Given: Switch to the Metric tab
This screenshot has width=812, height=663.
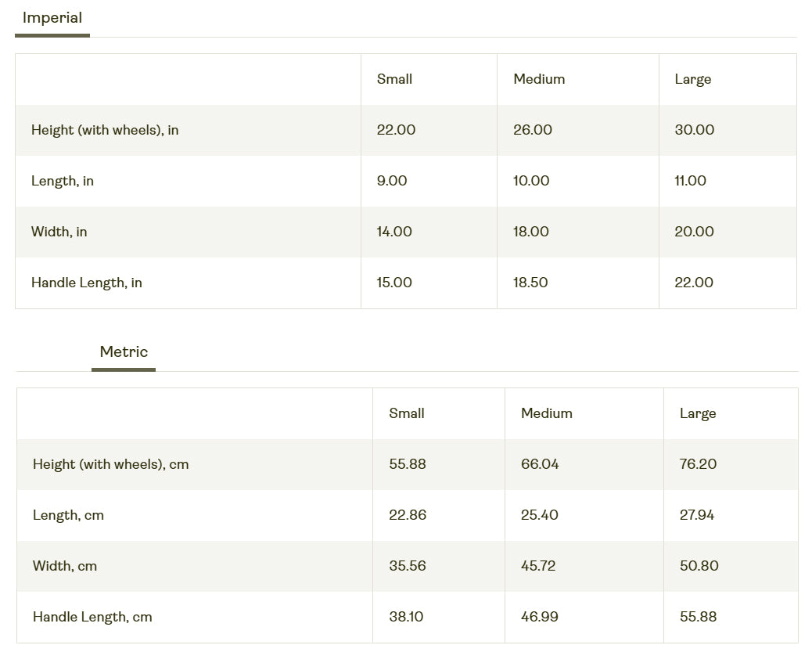Looking at the screenshot, I should click(124, 352).
